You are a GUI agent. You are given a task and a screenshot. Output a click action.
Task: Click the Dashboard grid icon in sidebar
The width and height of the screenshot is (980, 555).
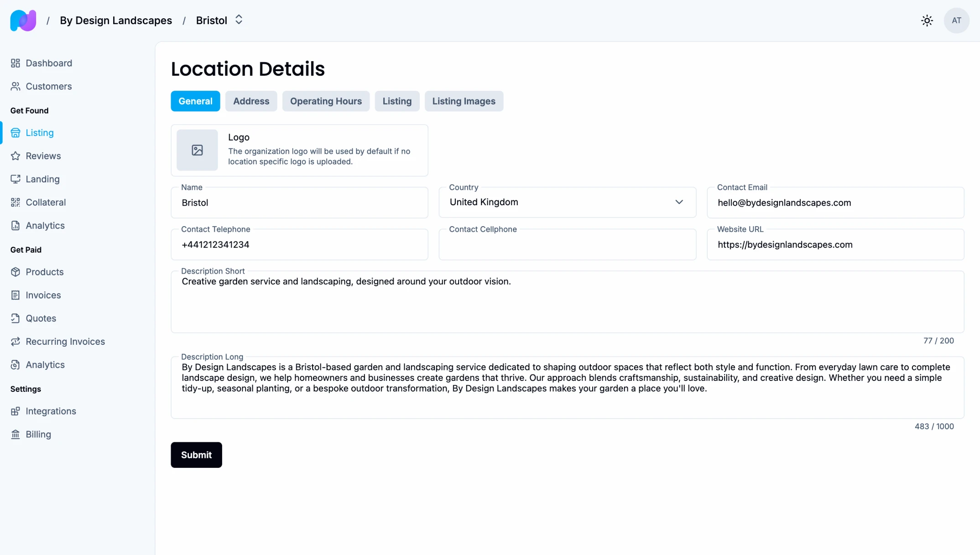click(16, 63)
